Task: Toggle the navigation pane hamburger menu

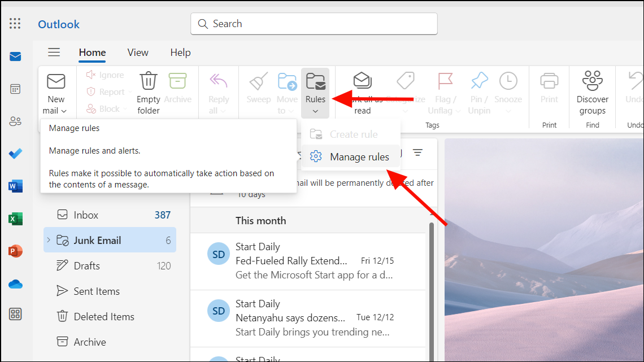Action: [x=54, y=52]
